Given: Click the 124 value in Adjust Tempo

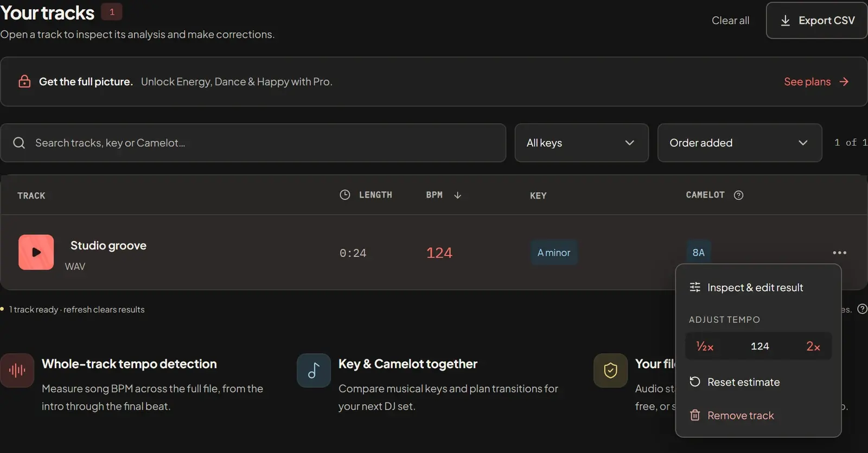Looking at the screenshot, I should point(759,346).
